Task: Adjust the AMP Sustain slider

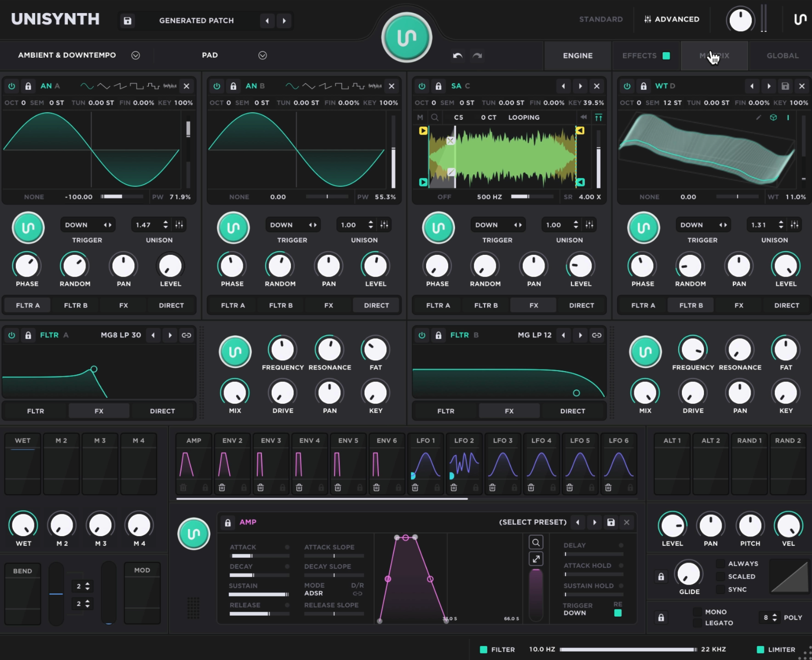Action: [x=259, y=595]
